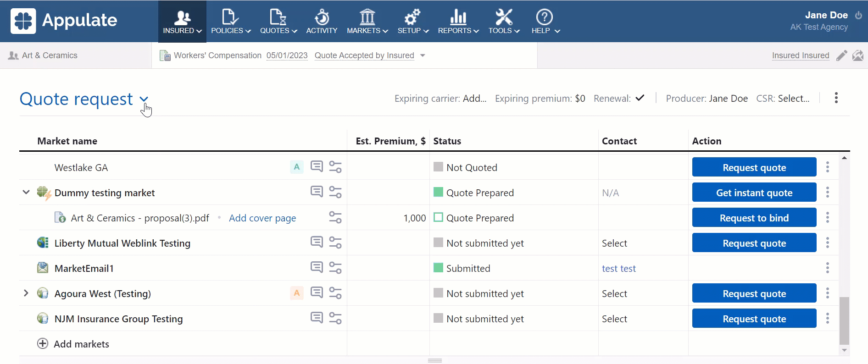Click Request to bind button

(754, 218)
